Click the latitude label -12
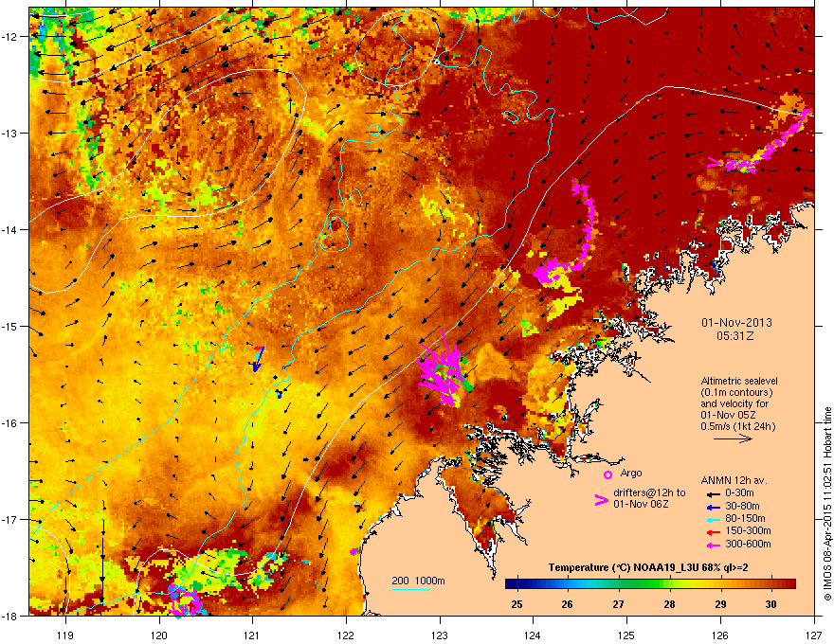 coord(9,37)
